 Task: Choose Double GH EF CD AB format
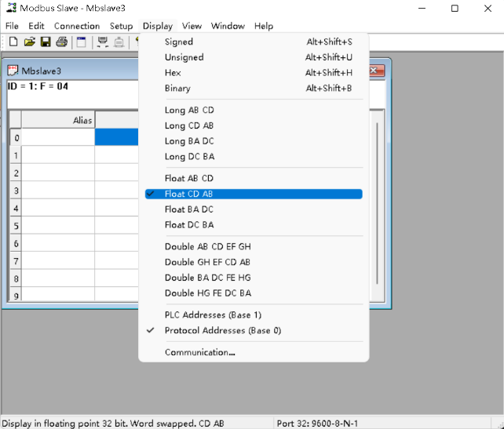point(254,262)
